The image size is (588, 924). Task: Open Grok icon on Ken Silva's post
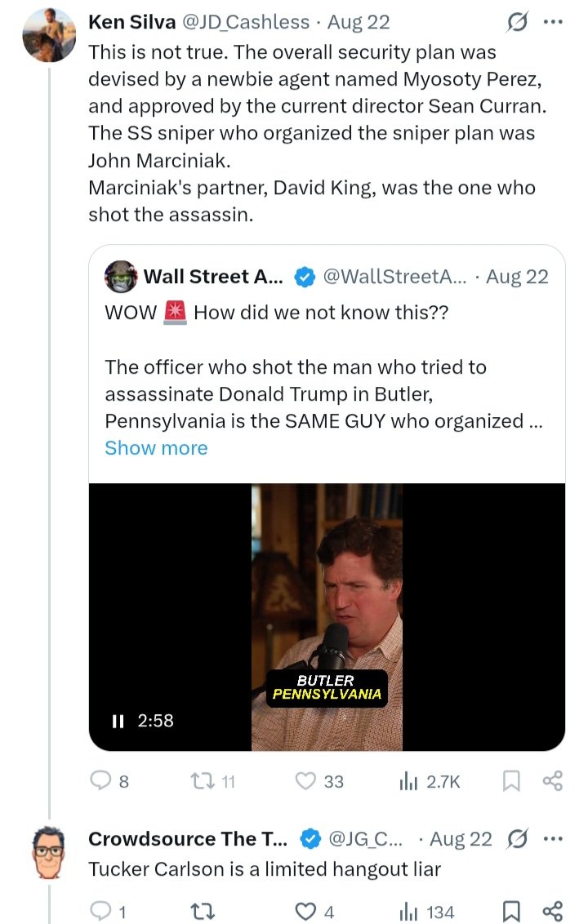click(x=517, y=22)
